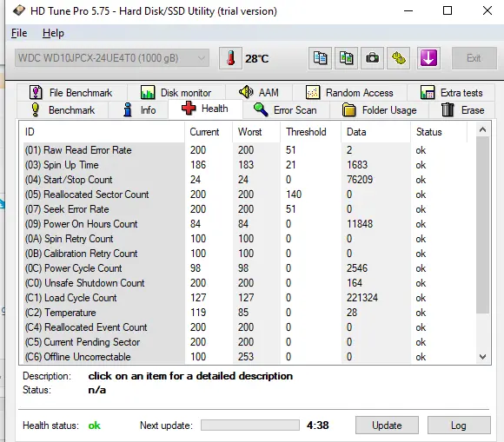Click the purple download arrow icon
This screenshot has height=442, width=504.
(x=428, y=58)
